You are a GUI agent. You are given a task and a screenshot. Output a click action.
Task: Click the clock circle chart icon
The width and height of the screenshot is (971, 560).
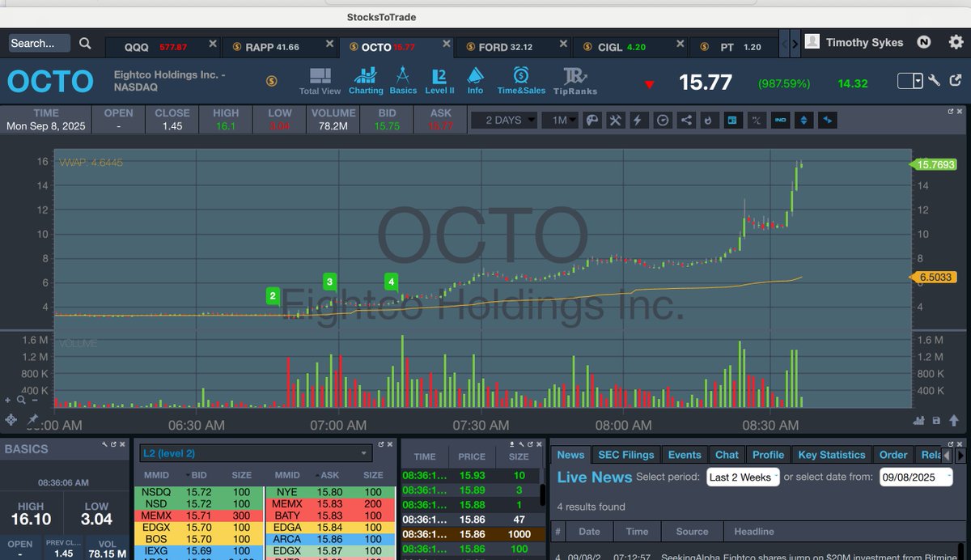663,120
